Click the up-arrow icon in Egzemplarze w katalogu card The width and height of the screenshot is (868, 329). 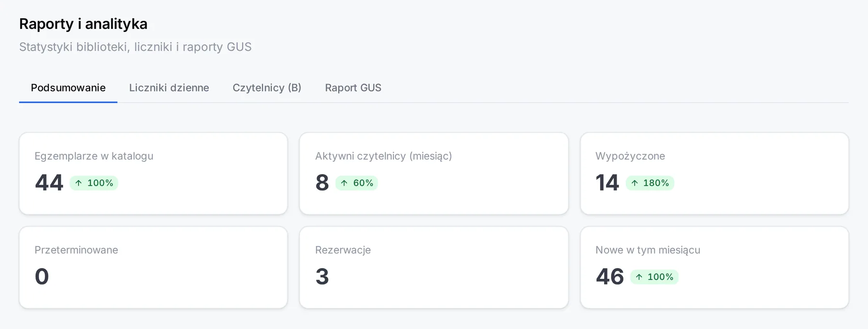[79, 183]
